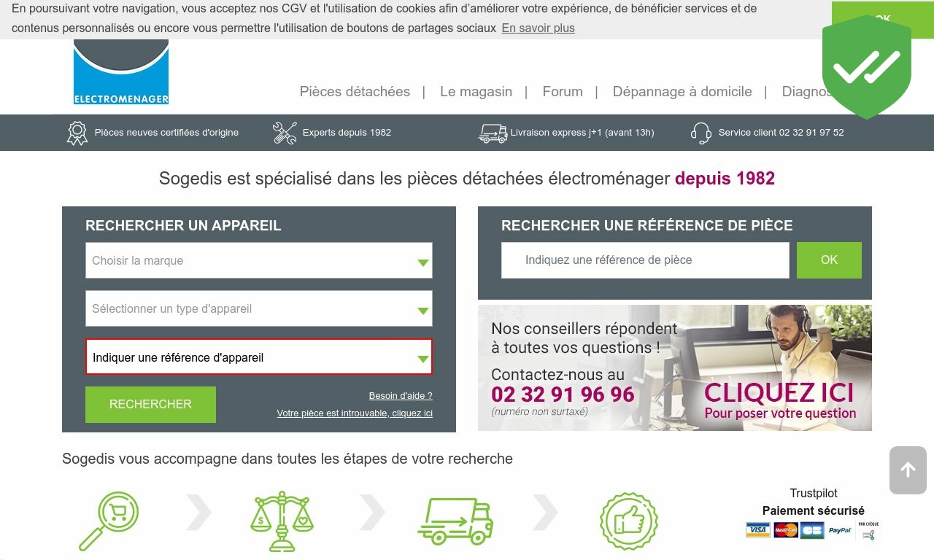Click the CB card payment icon
Screen dimensions: 934x560
[812, 530]
